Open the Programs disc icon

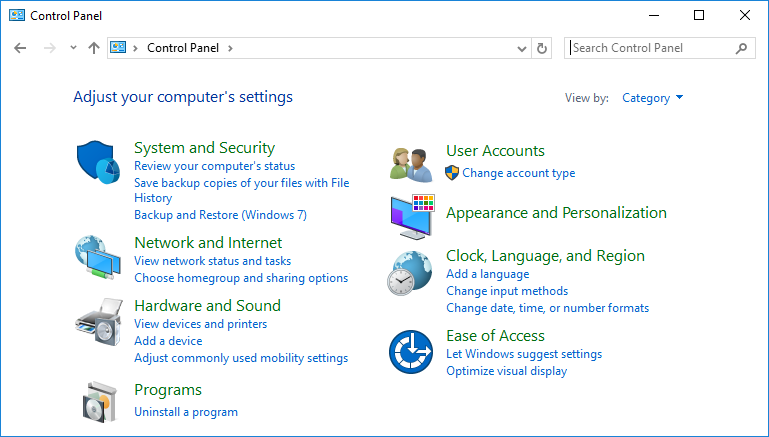pyautogui.click(x=101, y=402)
